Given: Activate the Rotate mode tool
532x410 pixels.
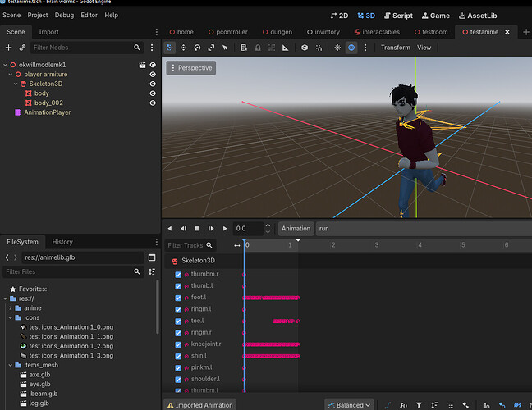Looking at the screenshot, I should 197,48.
